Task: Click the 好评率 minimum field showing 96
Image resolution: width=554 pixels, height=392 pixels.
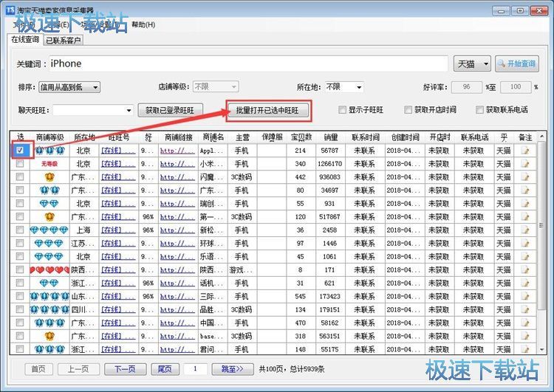Action: (467, 87)
